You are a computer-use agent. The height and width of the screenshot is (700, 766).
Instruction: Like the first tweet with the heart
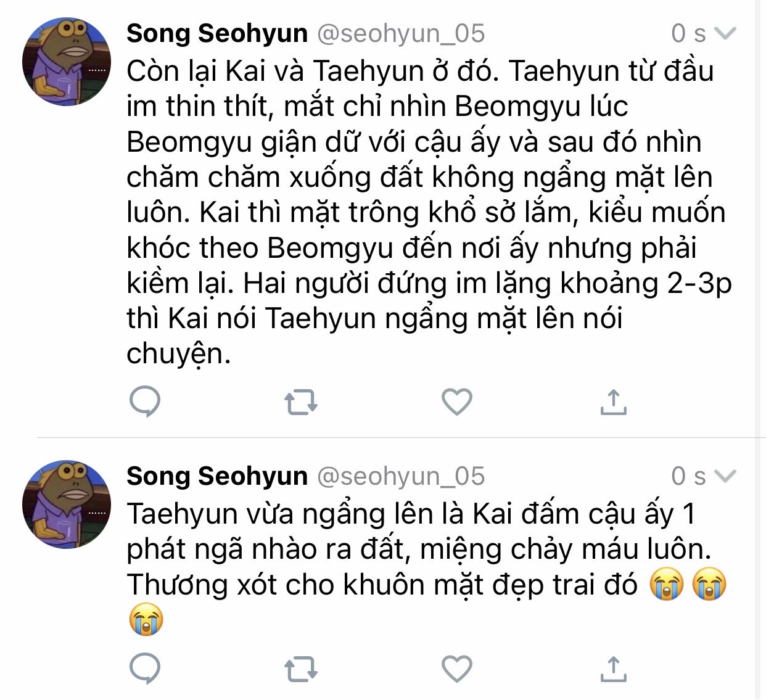pyautogui.click(x=457, y=401)
